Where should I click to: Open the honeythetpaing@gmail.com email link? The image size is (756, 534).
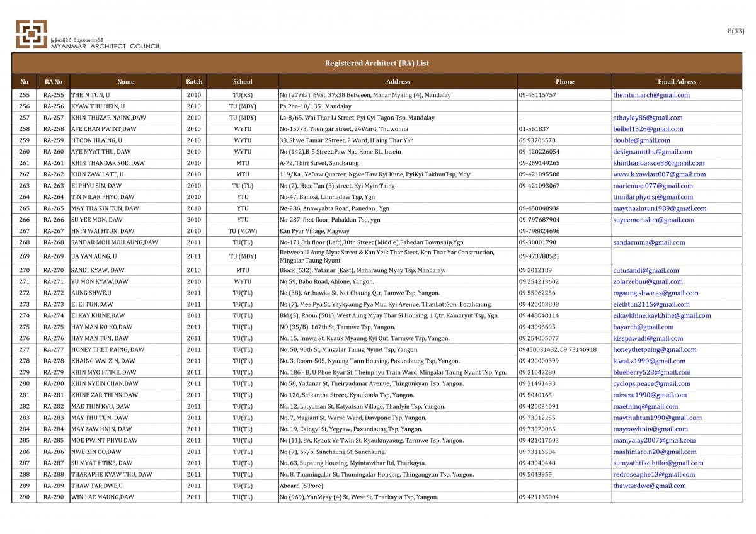(655, 349)
